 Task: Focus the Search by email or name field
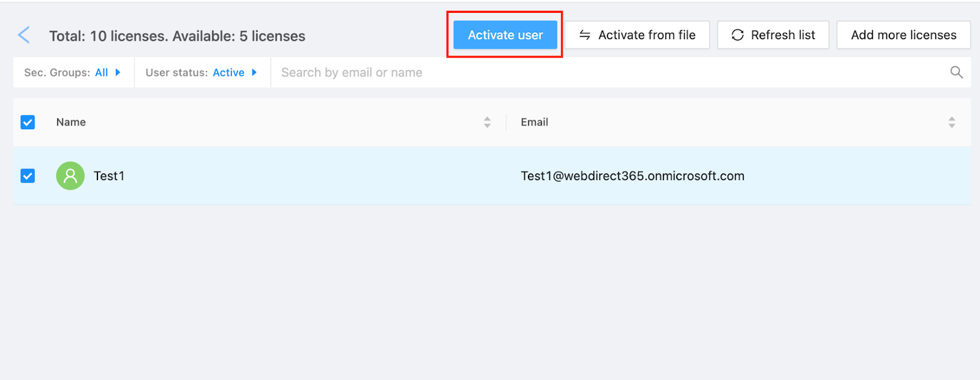pos(606,72)
